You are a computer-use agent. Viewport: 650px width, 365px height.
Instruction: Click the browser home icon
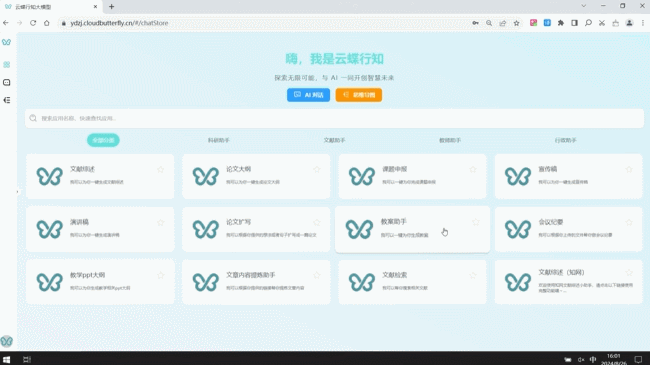point(46,23)
